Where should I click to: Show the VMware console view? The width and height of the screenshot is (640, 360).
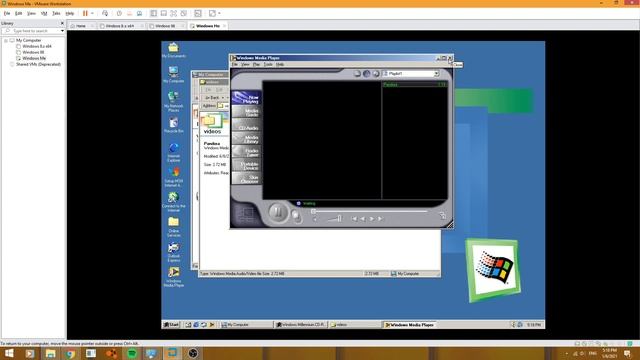pos(198,13)
